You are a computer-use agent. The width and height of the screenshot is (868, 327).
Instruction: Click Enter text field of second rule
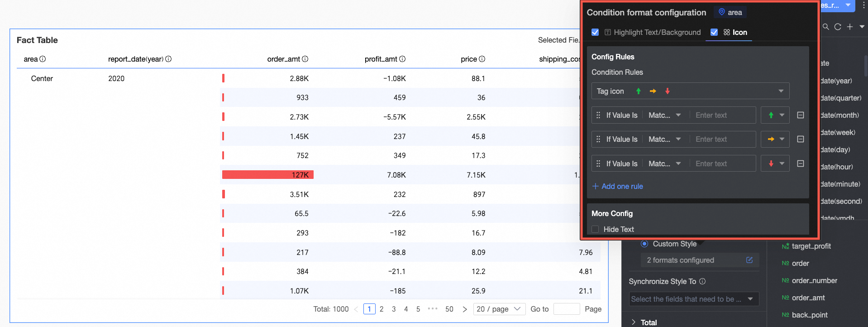tap(722, 139)
